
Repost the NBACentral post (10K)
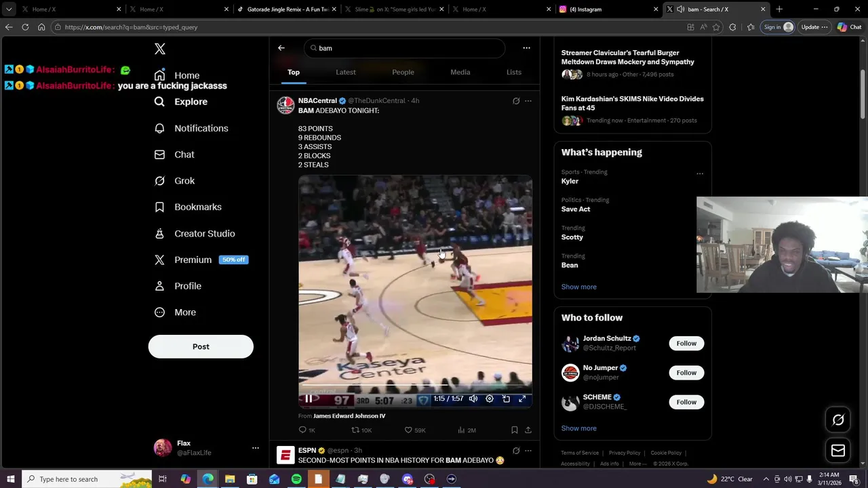pos(361,430)
